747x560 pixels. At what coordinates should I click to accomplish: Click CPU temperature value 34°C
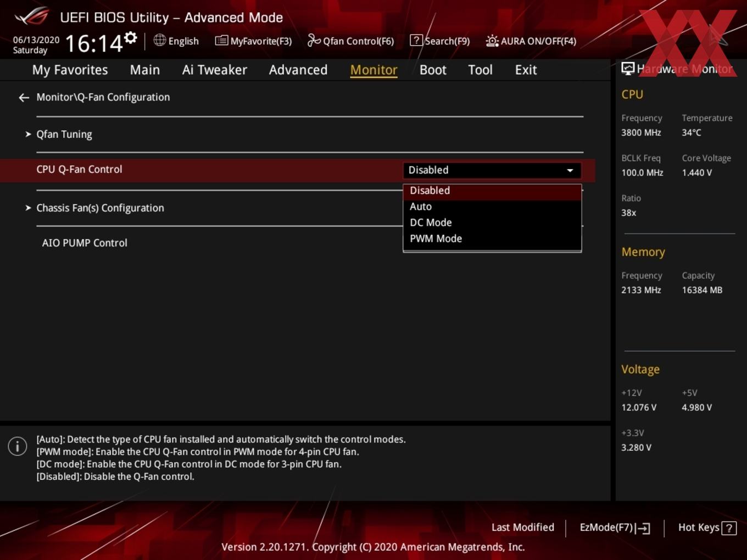[x=692, y=132]
